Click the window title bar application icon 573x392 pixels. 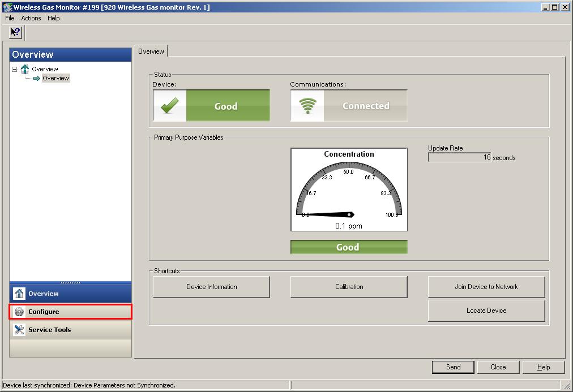pyautogui.click(x=7, y=7)
